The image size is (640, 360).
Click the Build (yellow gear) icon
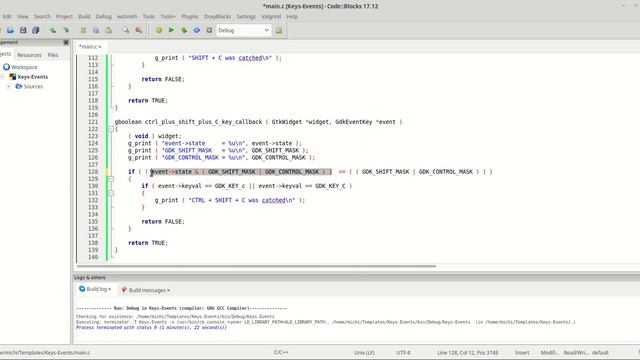click(159, 30)
